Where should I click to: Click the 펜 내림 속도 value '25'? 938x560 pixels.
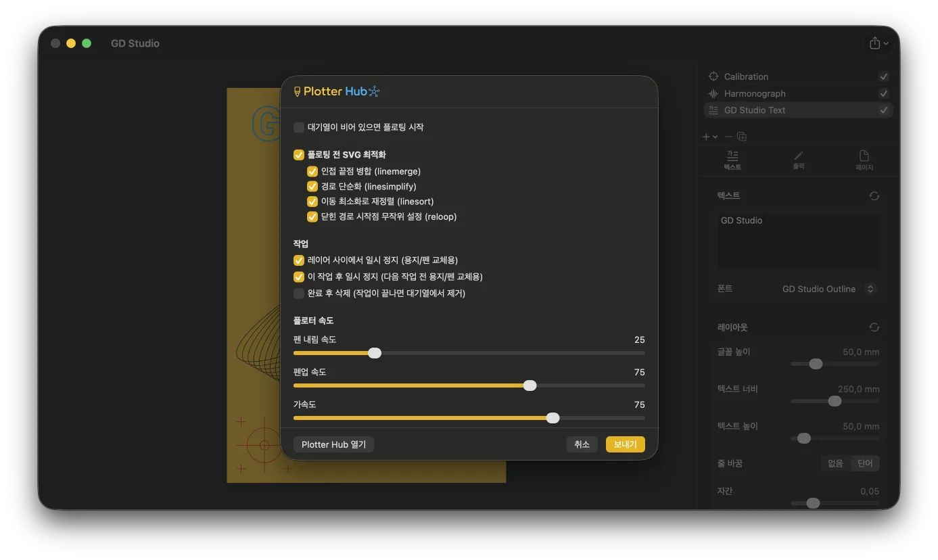640,340
